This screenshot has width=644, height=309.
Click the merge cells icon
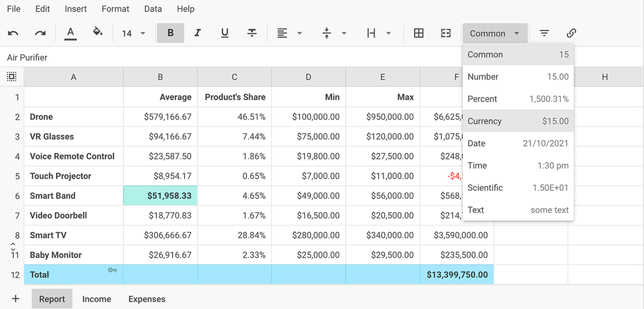tap(446, 33)
